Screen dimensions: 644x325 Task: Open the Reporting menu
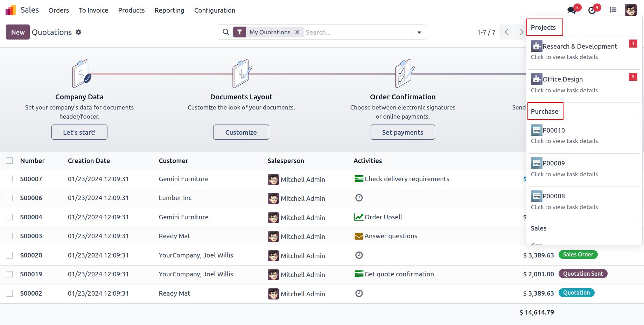169,10
